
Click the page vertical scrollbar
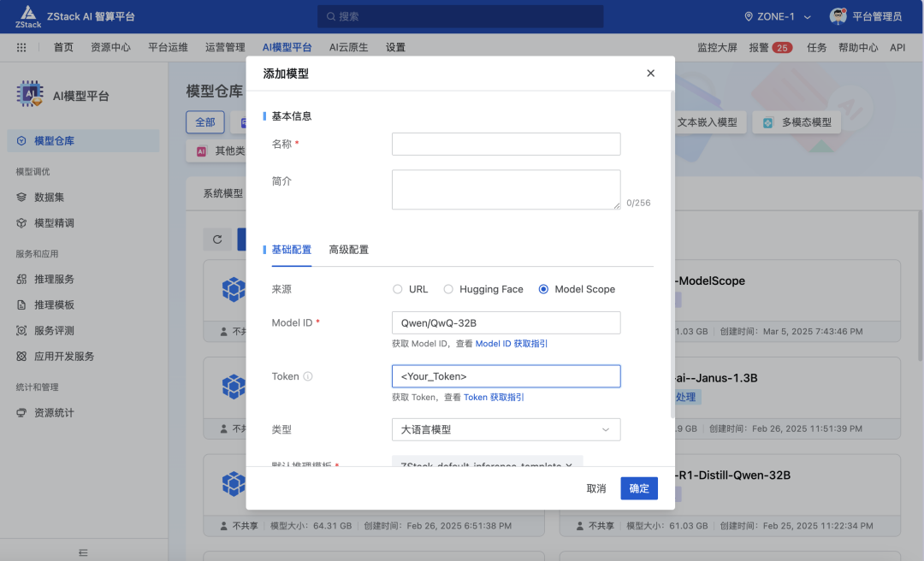[x=921, y=286]
